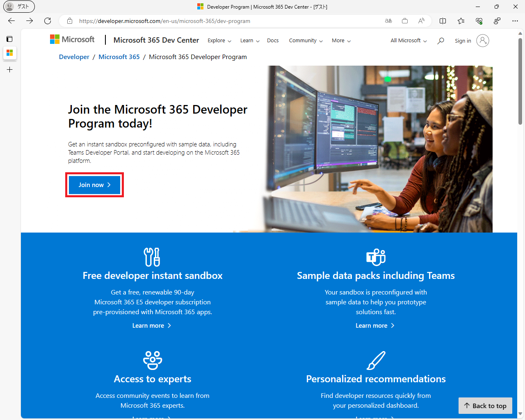The image size is (525, 420).
Task: Open browser essentials heart icon
Action: click(x=479, y=21)
